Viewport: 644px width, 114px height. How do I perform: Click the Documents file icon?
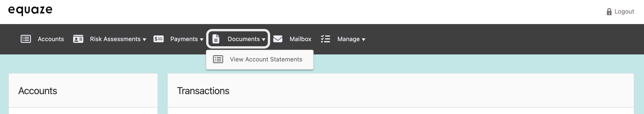(216, 39)
